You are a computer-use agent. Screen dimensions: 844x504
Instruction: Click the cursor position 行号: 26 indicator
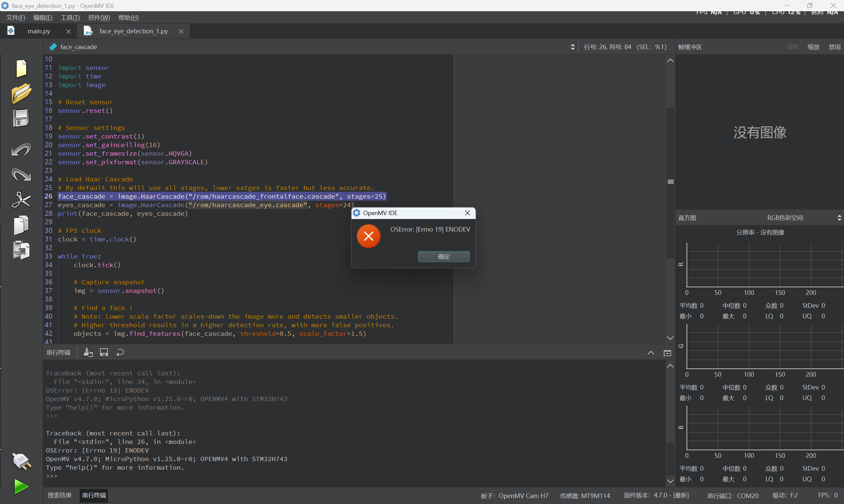625,47
